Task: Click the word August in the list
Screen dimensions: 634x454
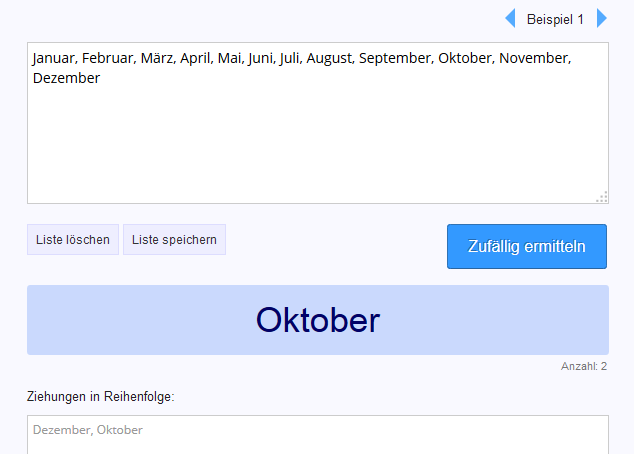Action: [x=329, y=59]
